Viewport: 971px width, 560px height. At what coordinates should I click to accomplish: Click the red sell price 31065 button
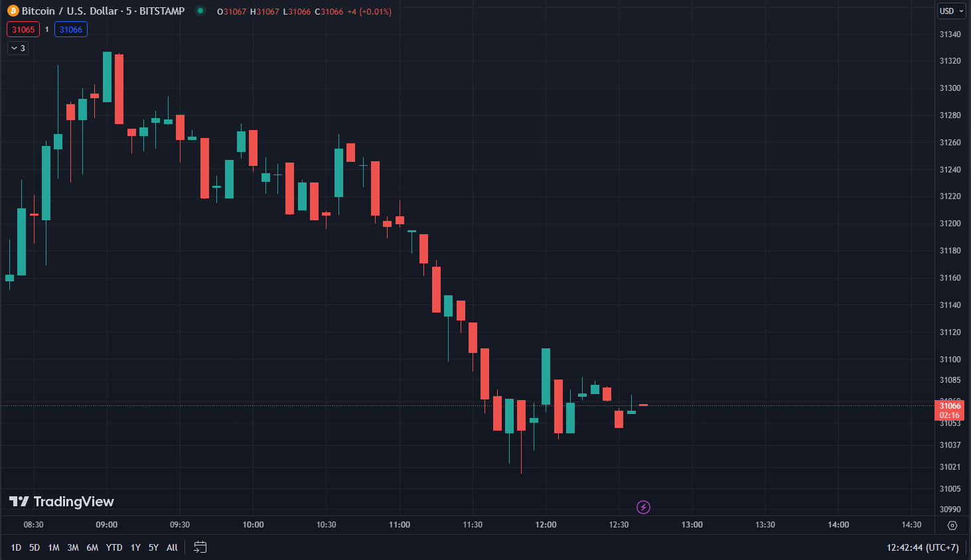(x=23, y=29)
